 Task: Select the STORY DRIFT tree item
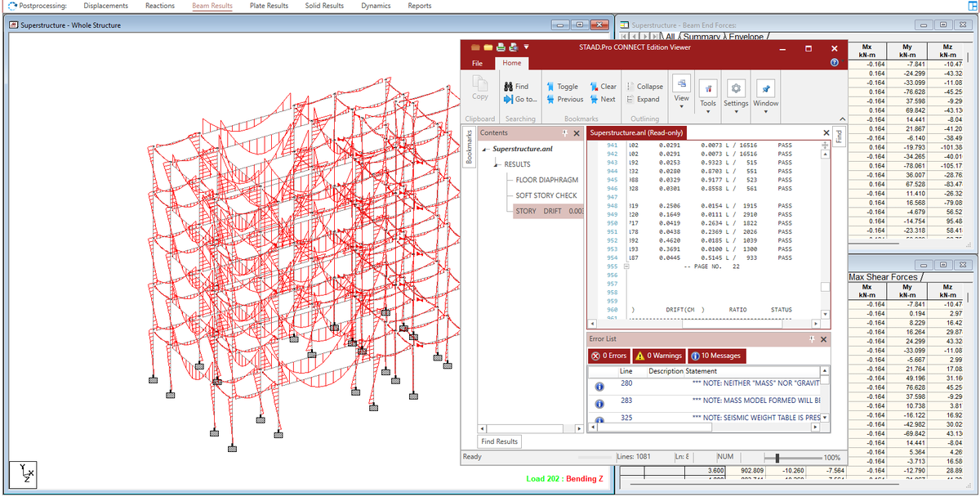click(539, 212)
